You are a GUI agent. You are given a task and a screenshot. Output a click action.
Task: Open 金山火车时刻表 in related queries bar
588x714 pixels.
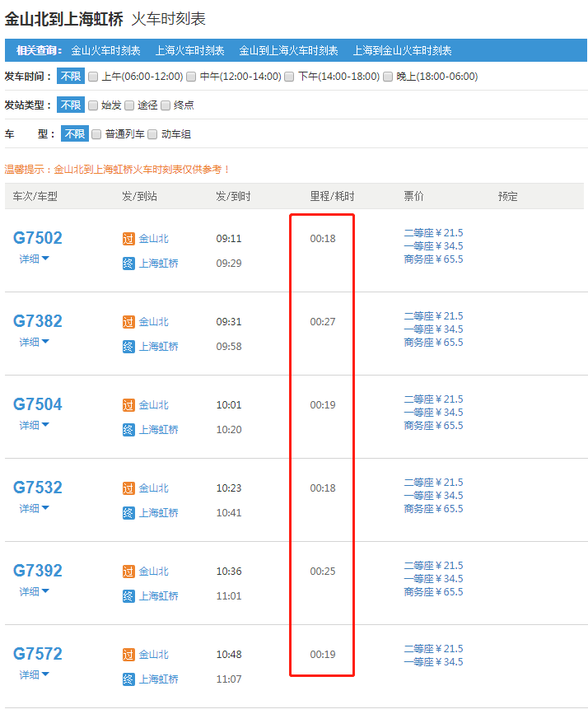tap(105, 51)
